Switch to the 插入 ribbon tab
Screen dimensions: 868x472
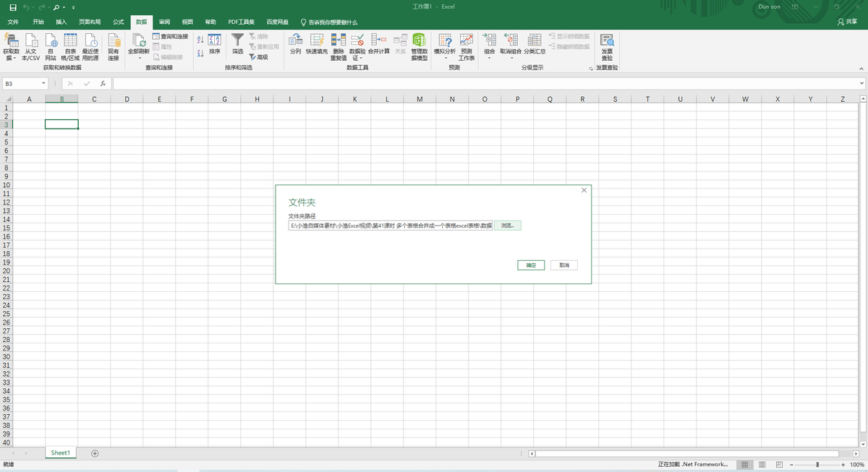point(61,22)
